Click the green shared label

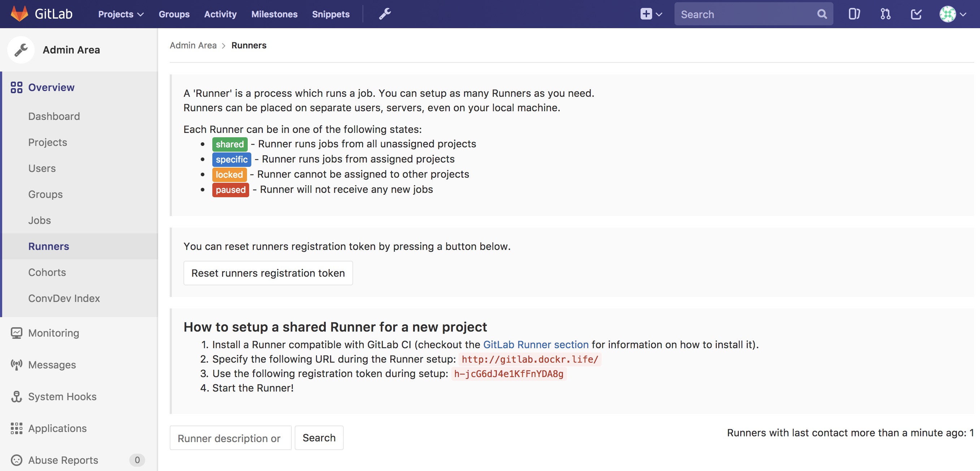[x=230, y=144]
